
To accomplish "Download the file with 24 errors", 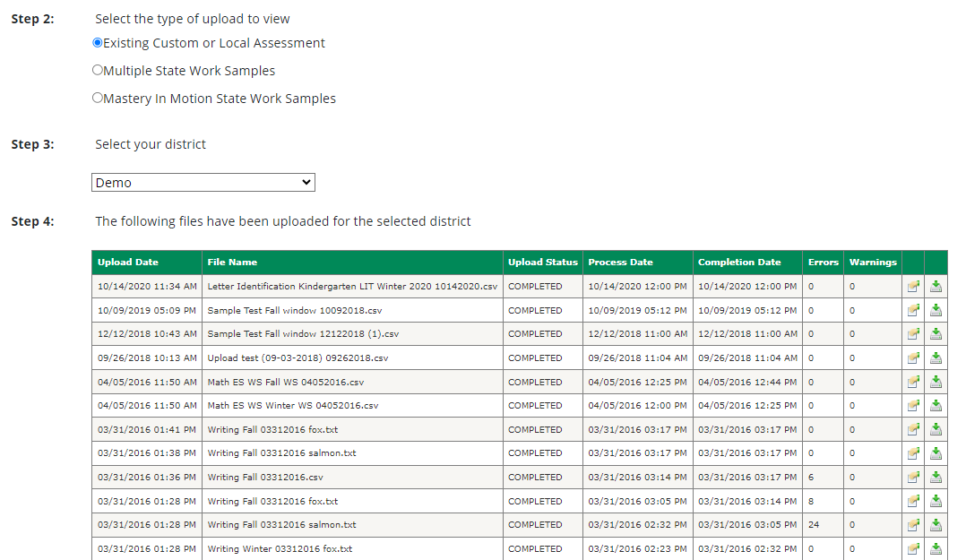I will [x=936, y=525].
